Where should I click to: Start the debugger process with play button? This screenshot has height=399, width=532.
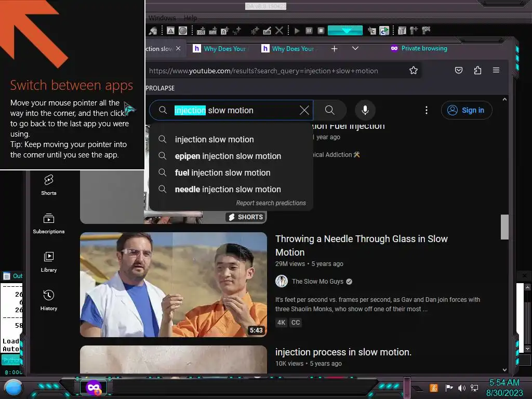click(297, 31)
